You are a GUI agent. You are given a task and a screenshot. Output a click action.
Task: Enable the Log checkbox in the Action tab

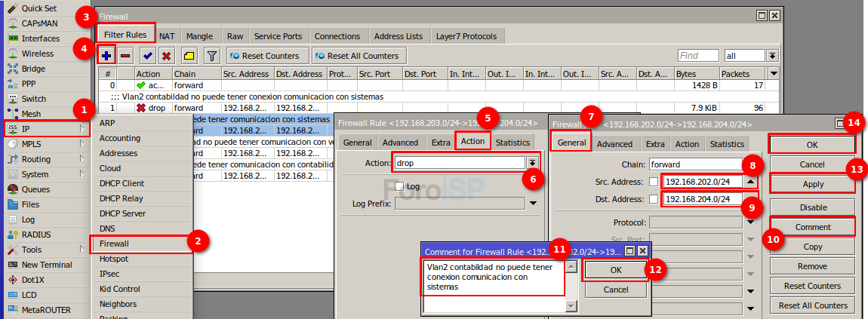[x=400, y=186]
